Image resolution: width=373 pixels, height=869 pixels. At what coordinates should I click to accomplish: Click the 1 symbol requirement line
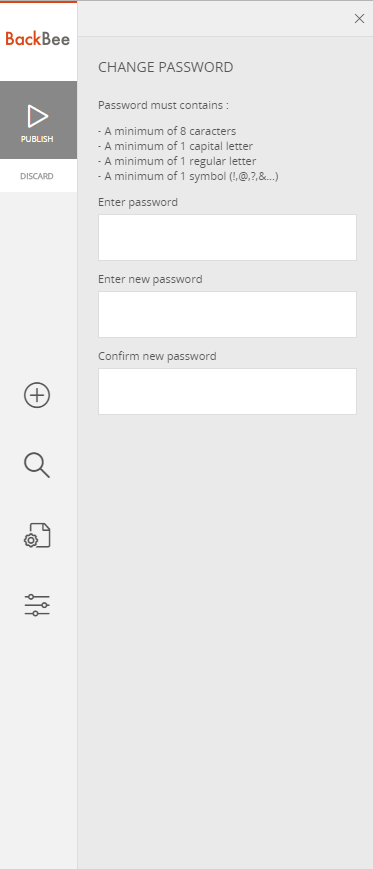coord(188,177)
